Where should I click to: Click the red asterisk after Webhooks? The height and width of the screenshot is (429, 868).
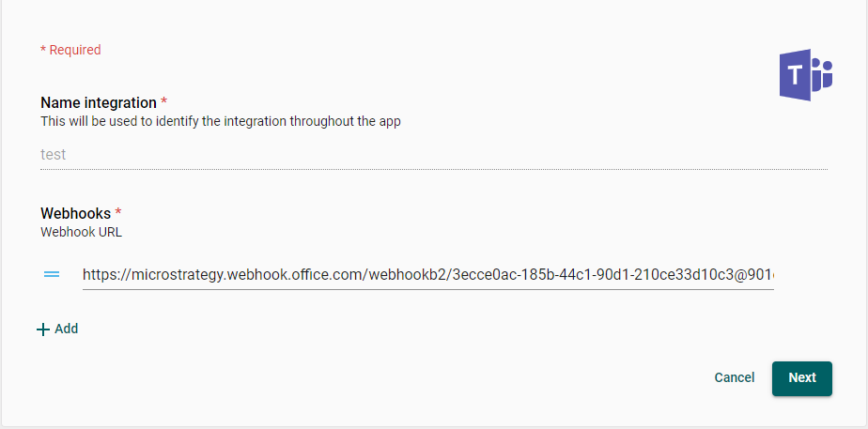(x=118, y=212)
